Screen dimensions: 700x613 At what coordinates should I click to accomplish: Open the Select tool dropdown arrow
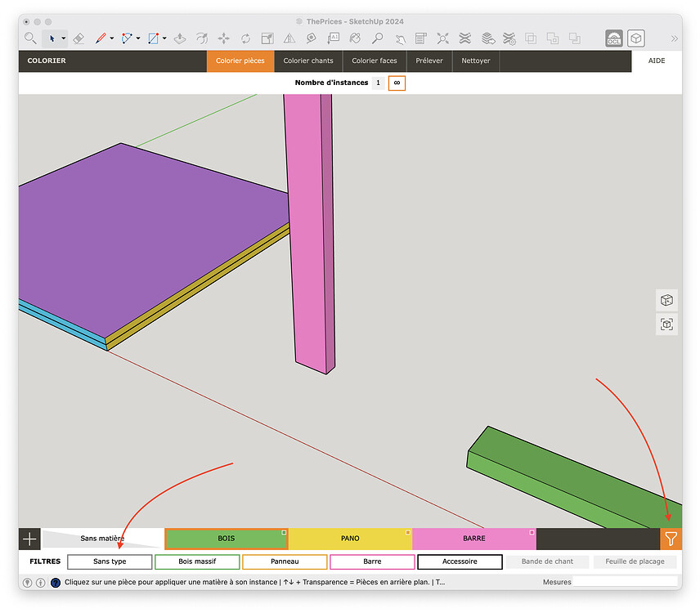pos(62,38)
